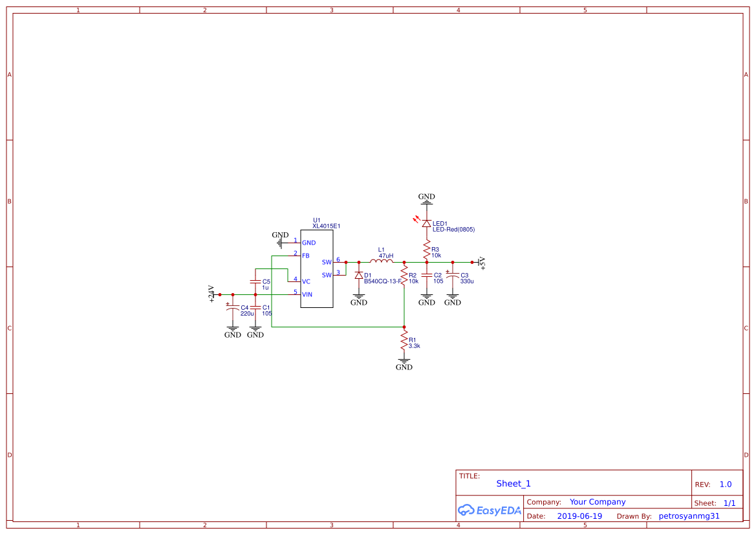Select the petrosyanmg31 drawn-by name
Screen dimensions: 756x535
(x=689, y=516)
